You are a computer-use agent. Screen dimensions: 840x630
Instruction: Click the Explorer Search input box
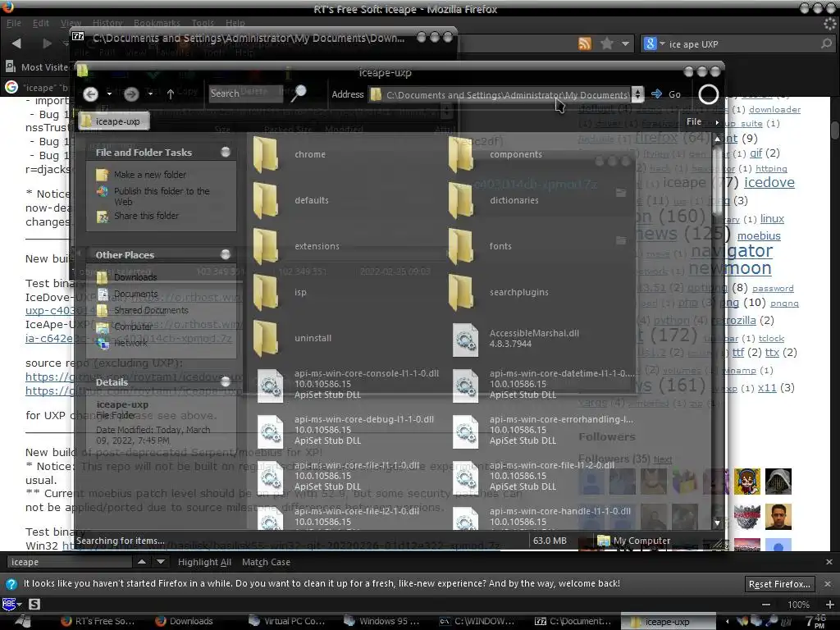[x=244, y=94]
